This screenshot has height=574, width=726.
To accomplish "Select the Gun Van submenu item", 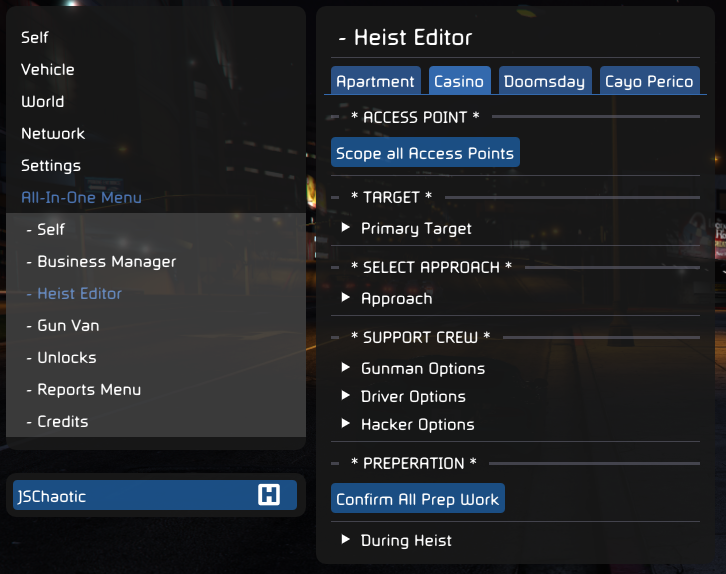I will coord(68,326).
